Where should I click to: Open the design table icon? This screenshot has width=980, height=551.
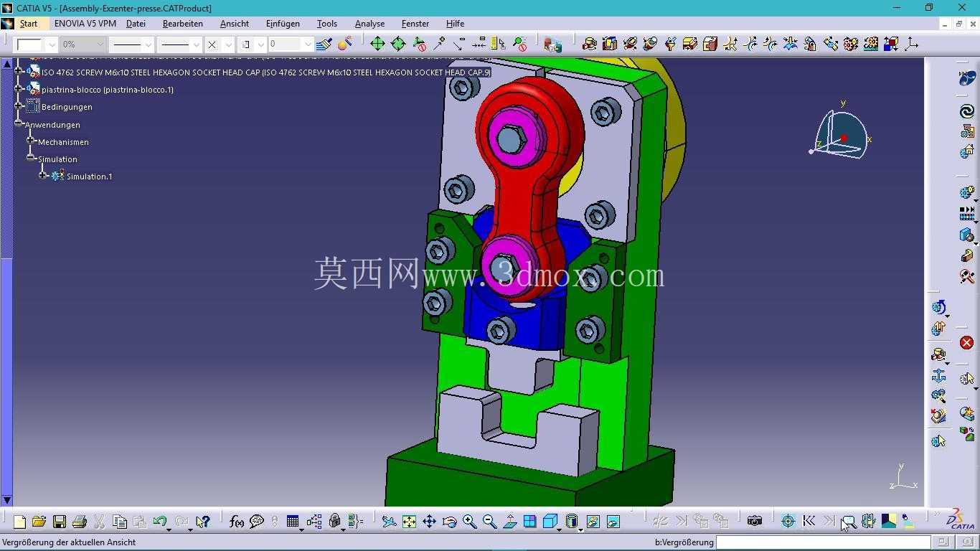(292, 522)
